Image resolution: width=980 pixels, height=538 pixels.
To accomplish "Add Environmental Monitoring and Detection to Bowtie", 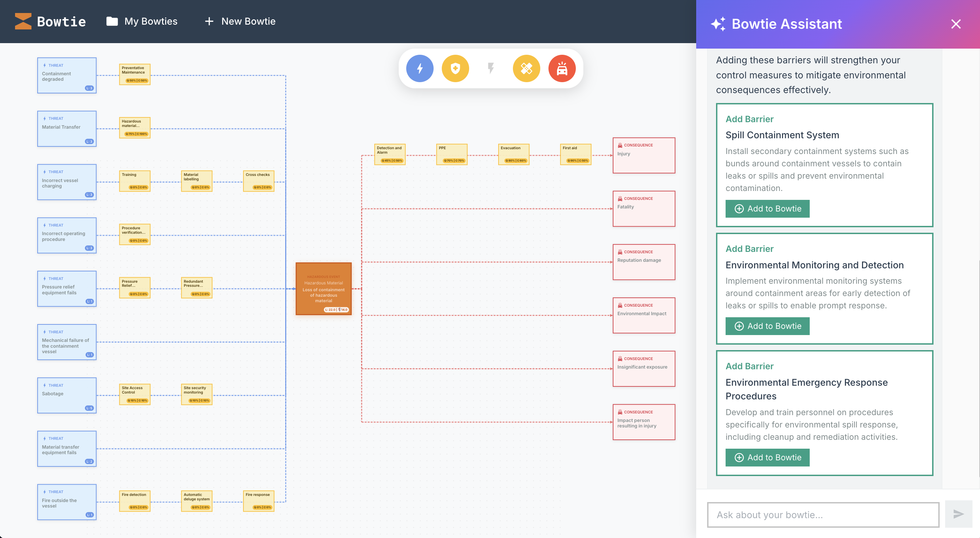I will click(x=767, y=326).
